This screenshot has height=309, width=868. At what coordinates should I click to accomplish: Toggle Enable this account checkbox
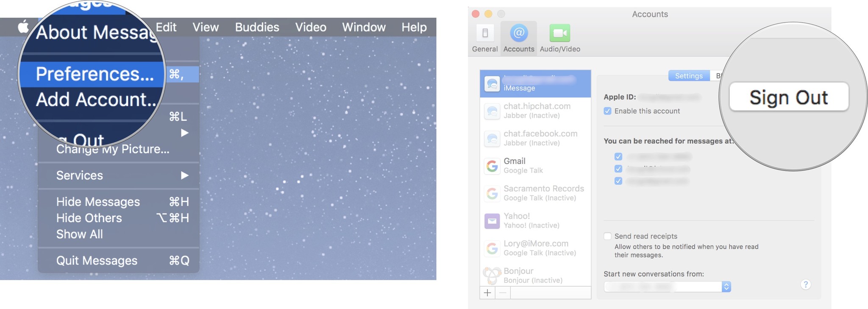[607, 111]
